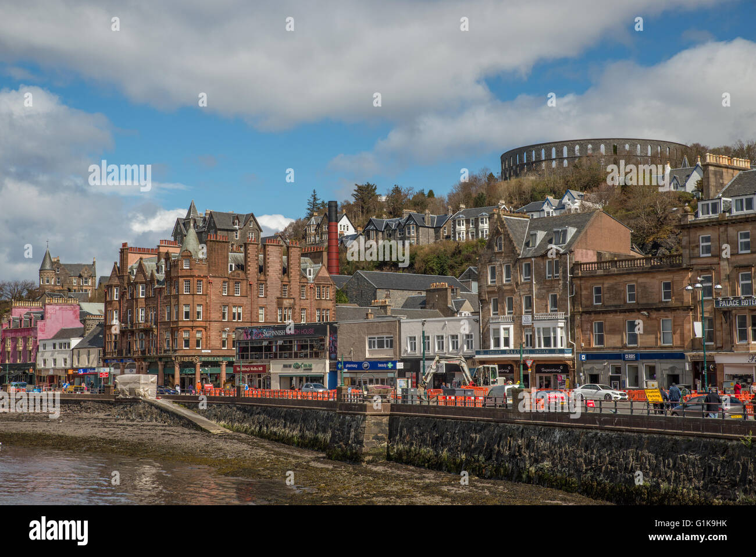Click the yellow 'Disabled Parking' sign
The height and width of the screenshot is (557, 756).
pos(654,395)
